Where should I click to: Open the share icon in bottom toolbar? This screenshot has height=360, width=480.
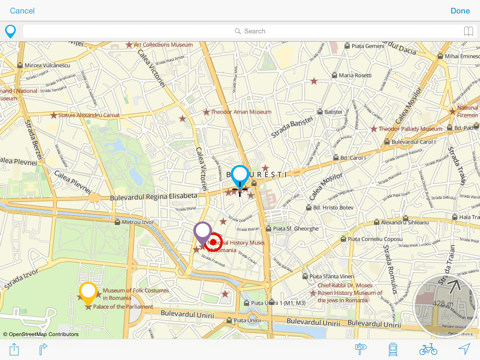[14, 350]
